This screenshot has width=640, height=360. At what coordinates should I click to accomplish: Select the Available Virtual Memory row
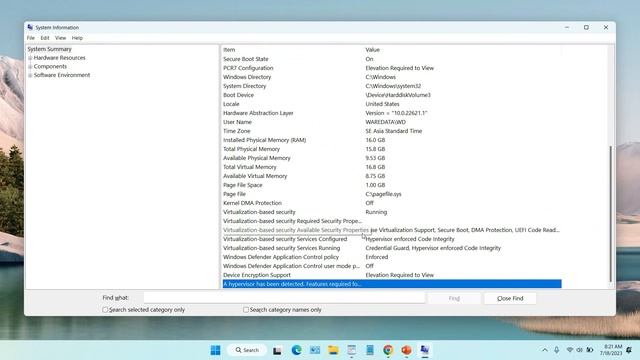tap(392, 176)
